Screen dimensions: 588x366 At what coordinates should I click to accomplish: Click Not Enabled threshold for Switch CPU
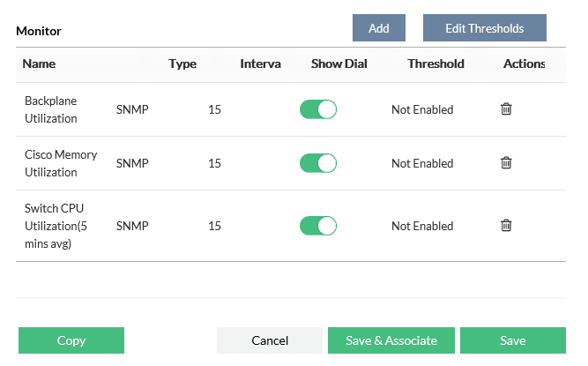click(x=422, y=226)
